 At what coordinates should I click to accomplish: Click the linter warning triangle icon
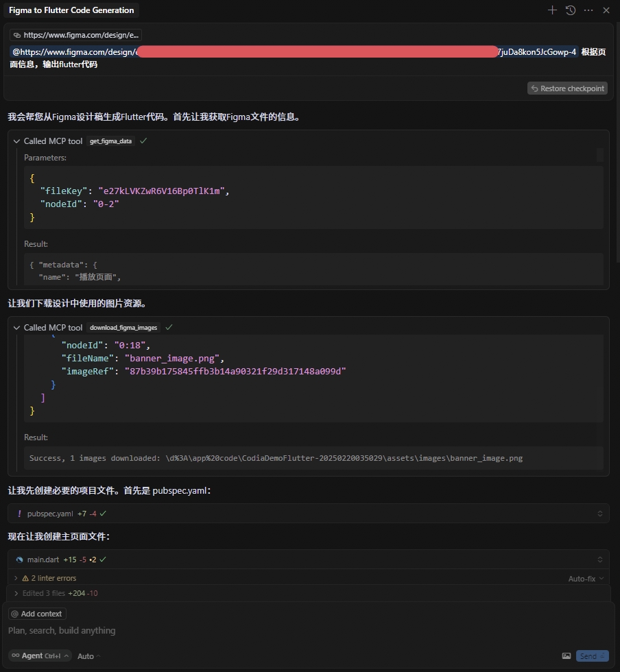(25, 578)
